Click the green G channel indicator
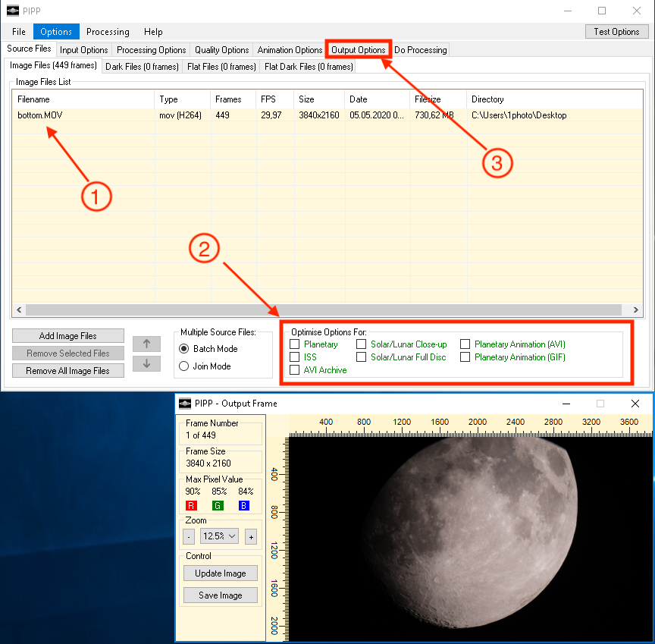The image size is (655, 644). [x=218, y=505]
